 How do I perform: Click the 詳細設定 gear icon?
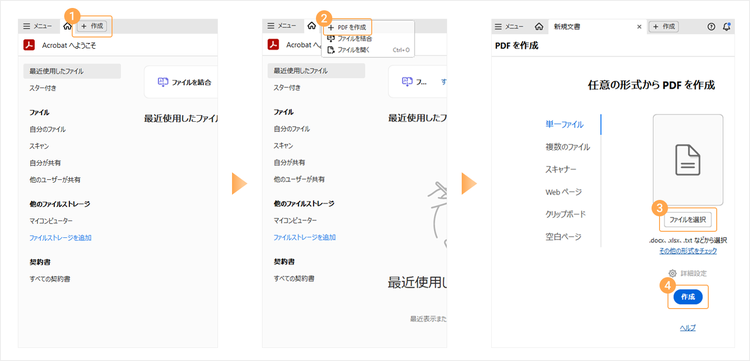[673, 273]
